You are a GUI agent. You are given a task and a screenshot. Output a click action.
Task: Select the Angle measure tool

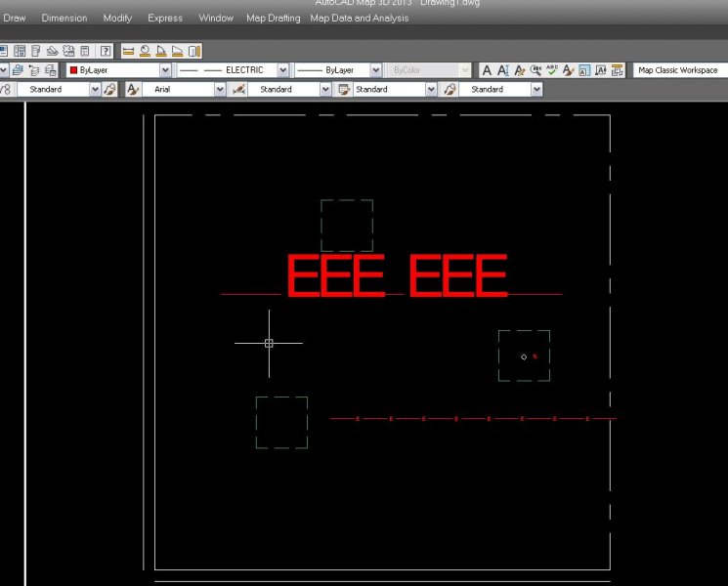tap(161, 51)
